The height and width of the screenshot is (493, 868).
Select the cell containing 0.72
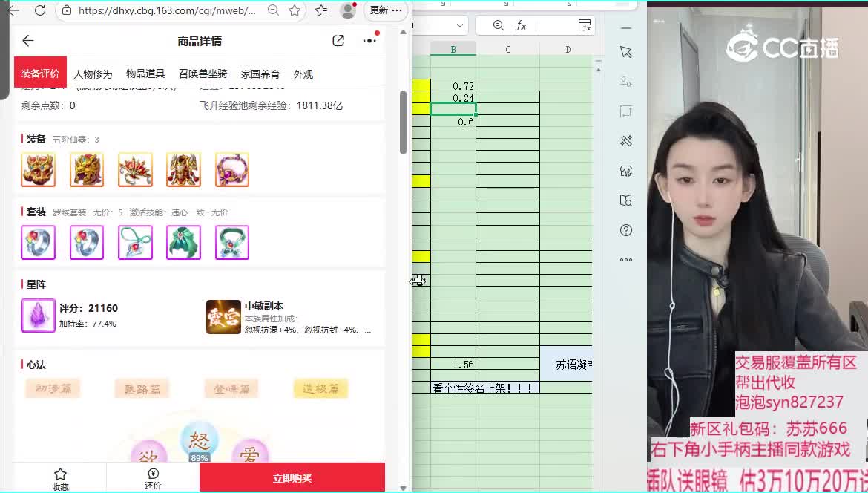pos(453,85)
